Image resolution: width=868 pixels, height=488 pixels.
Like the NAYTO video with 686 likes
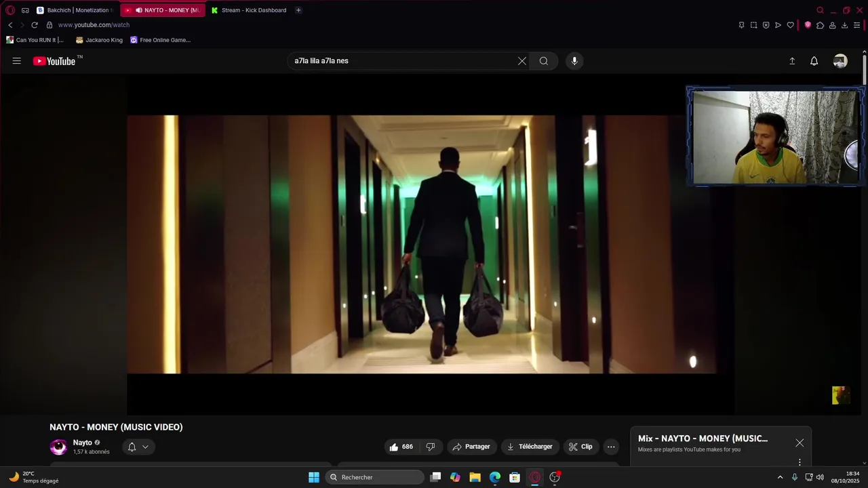pos(401,447)
